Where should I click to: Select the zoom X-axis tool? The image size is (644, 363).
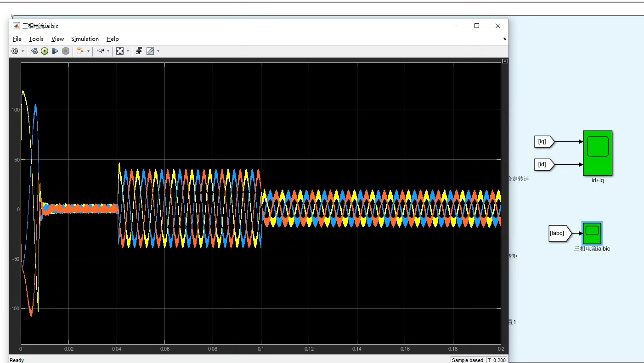[100, 51]
